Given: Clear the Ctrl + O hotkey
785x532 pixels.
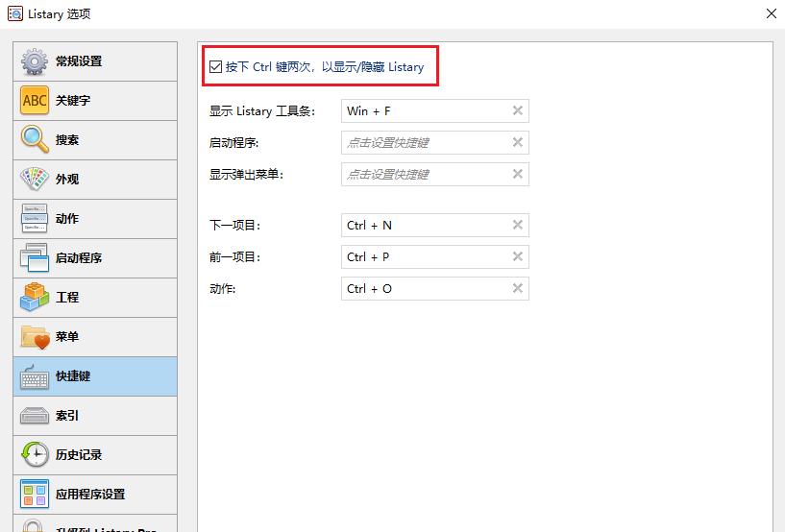Looking at the screenshot, I should click(518, 288).
